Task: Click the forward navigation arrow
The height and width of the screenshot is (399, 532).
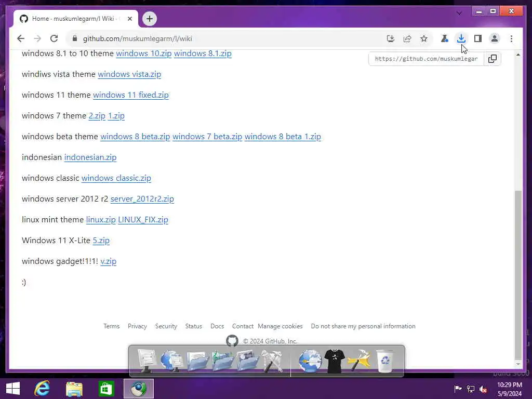Action: pos(37,38)
